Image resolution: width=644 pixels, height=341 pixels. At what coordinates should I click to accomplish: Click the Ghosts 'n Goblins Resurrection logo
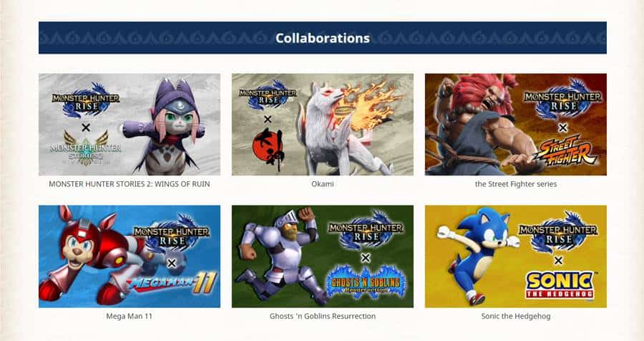click(366, 282)
